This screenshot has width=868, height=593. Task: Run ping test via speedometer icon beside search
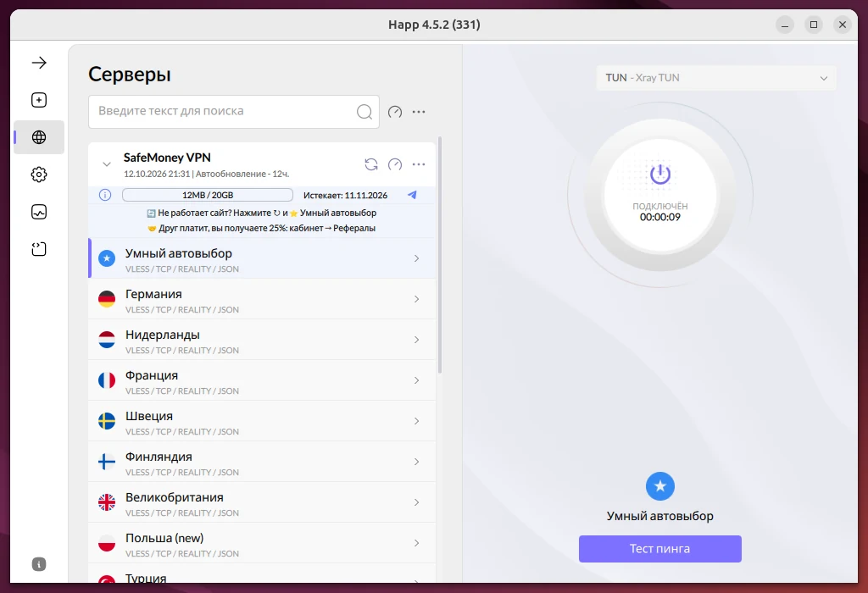point(395,112)
